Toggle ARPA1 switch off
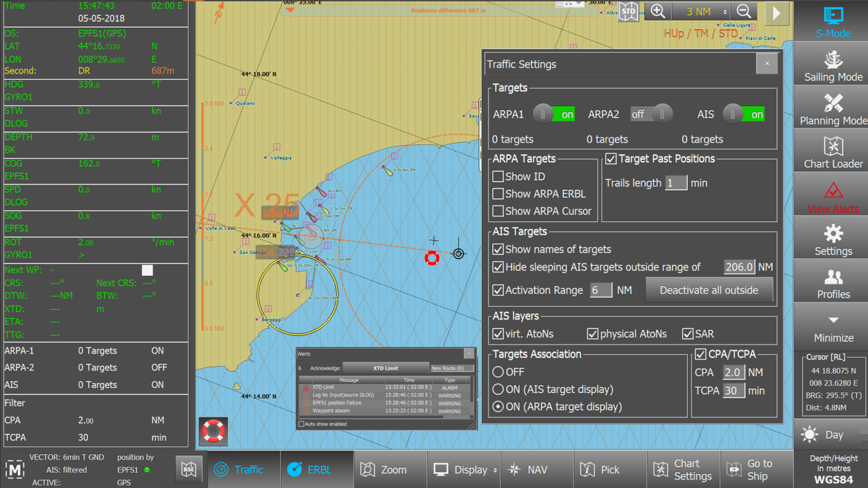Viewport: 868px width, 488px height. [x=554, y=114]
